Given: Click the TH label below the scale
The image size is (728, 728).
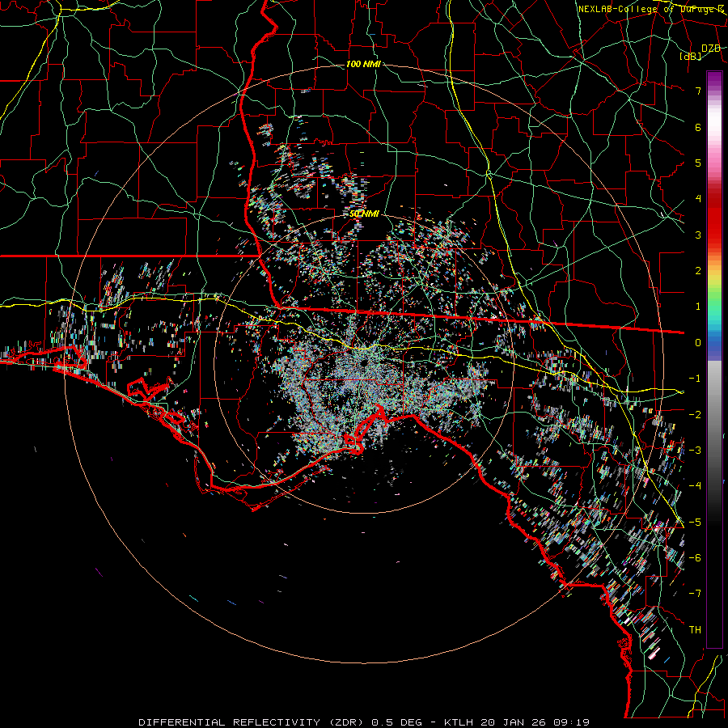Looking at the screenshot, I should pyautogui.click(x=695, y=629).
